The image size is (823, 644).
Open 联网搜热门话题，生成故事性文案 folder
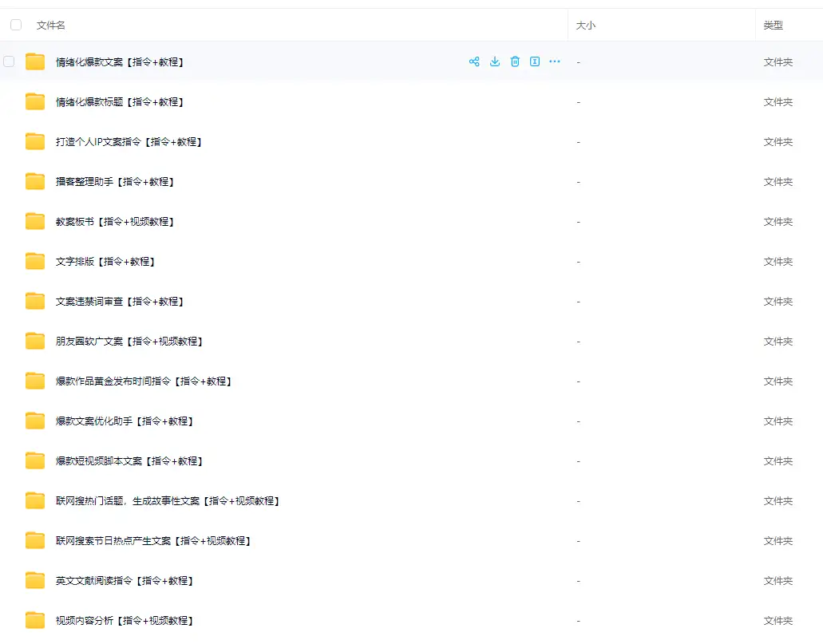click(168, 501)
